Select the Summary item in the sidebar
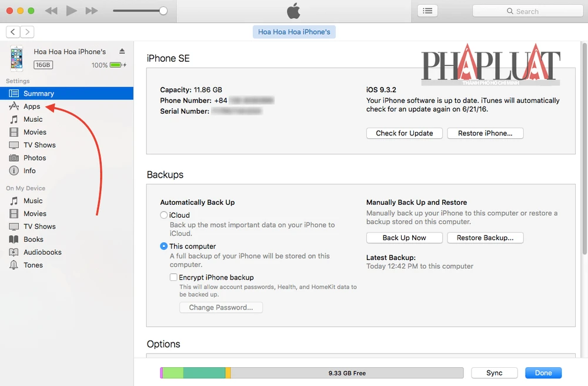588x386 pixels. pyautogui.click(x=39, y=94)
